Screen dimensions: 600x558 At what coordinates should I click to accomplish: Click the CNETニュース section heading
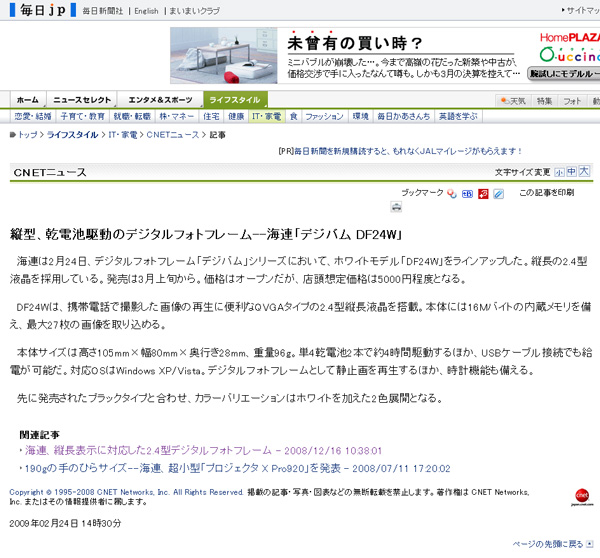click(x=50, y=173)
